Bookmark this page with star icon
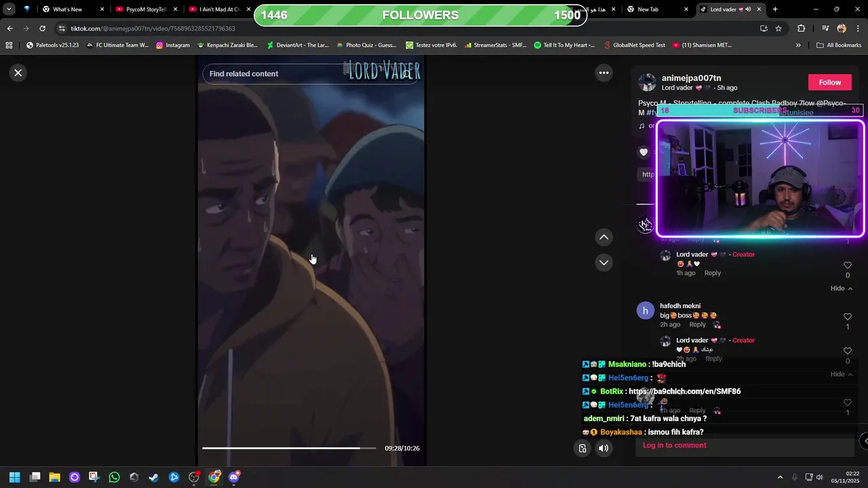 tap(778, 28)
